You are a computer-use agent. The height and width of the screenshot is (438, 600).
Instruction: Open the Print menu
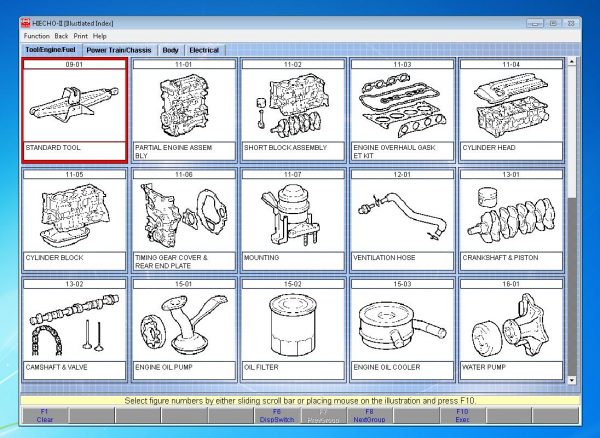coord(81,36)
